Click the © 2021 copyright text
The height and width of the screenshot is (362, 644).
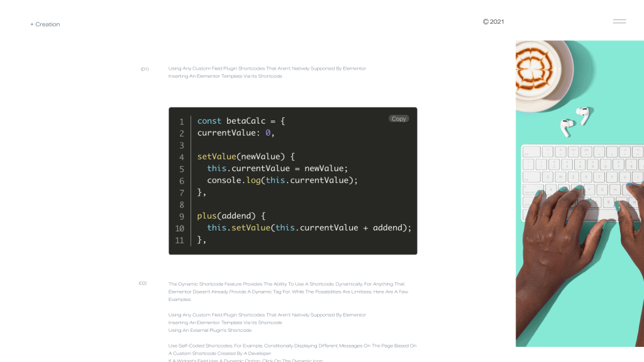pos(494,21)
